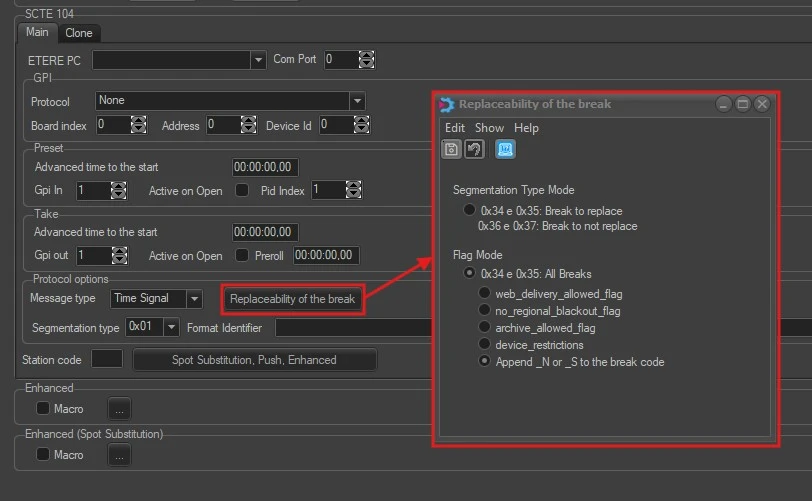Click the undo icon in Replaceability toolbar

[474, 149]
